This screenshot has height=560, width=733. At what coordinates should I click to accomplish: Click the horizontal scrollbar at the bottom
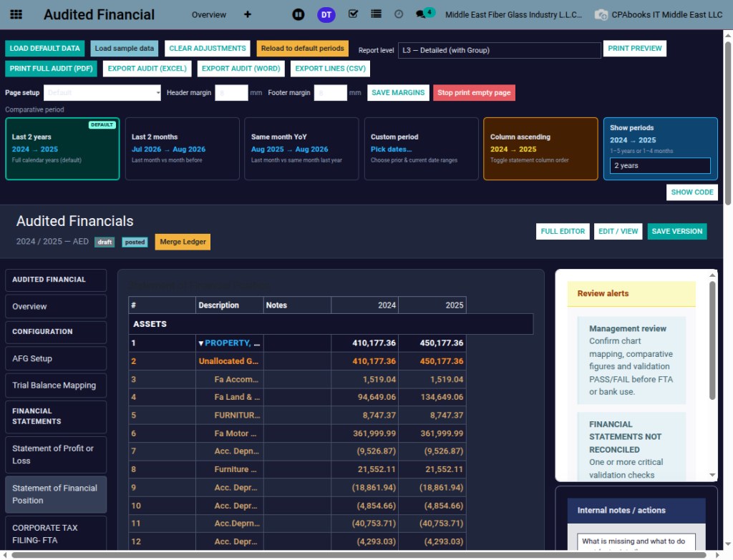pyautogui.click(x=359, y=555)
